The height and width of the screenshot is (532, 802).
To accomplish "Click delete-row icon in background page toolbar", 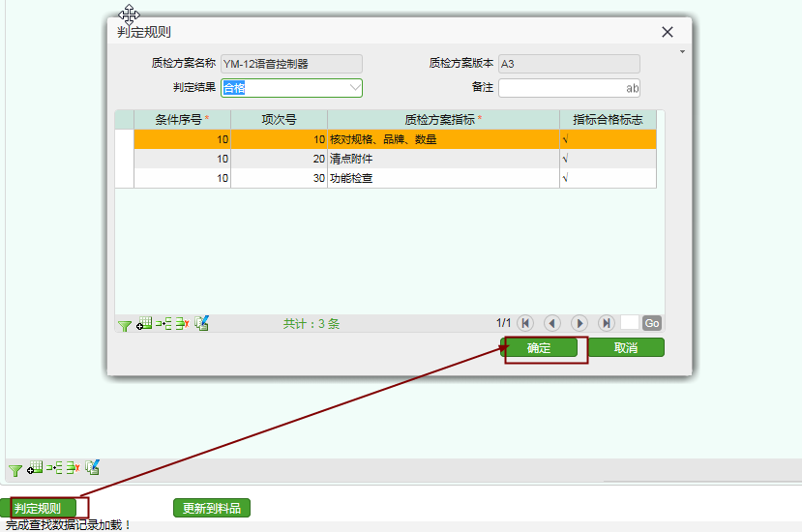I will (74, 467).
